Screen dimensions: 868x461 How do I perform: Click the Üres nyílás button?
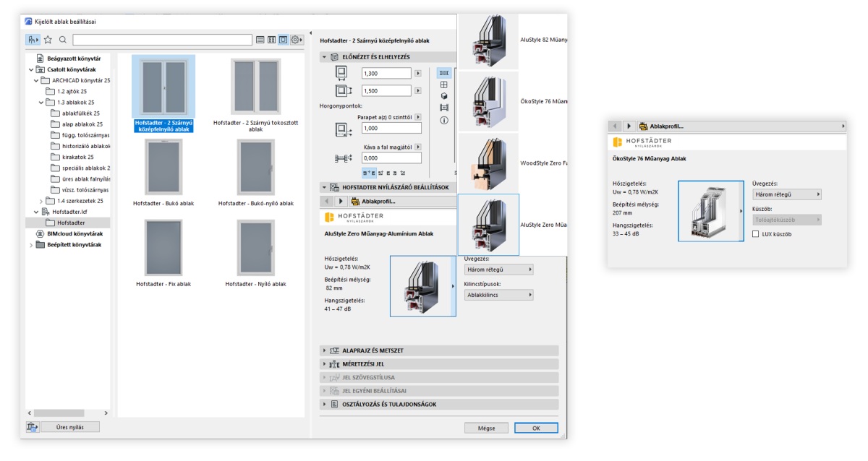70,427
